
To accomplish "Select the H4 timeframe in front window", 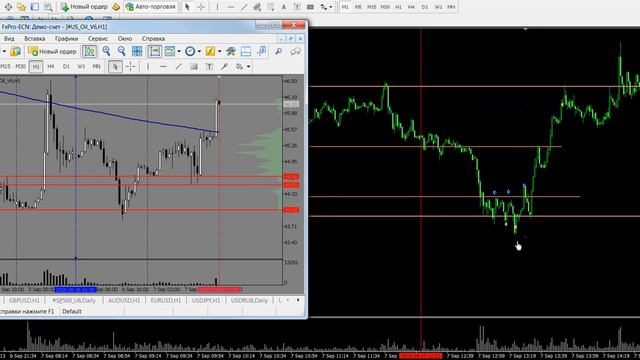I will [51, 66].
